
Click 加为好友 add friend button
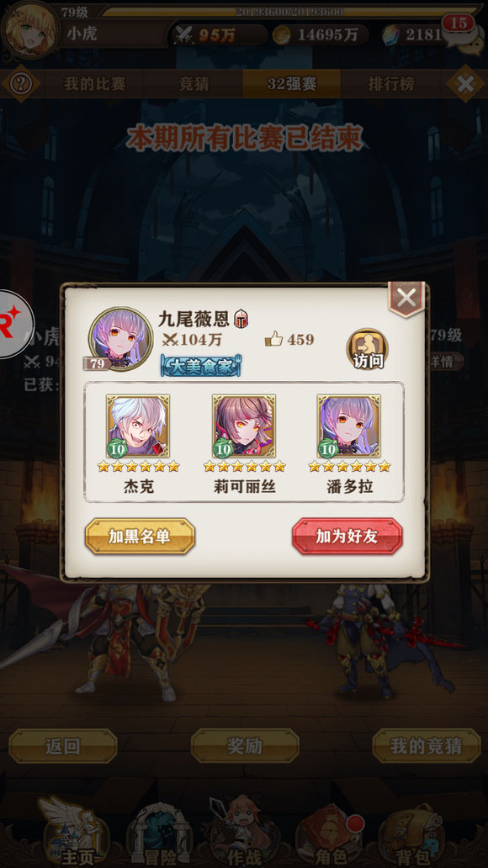pos(347,537)
